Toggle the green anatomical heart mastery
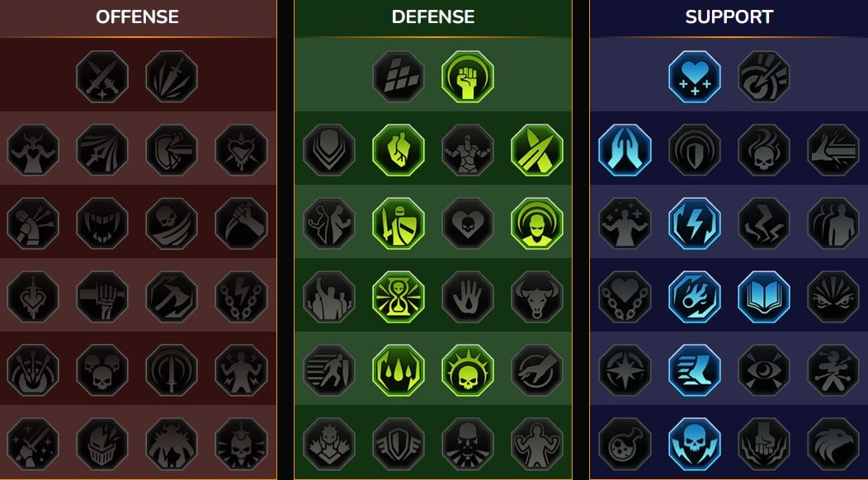 [399, 150]
